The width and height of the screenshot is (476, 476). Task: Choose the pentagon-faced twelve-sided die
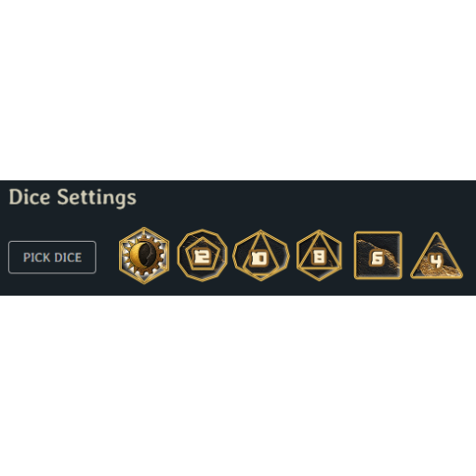(203, 256)
